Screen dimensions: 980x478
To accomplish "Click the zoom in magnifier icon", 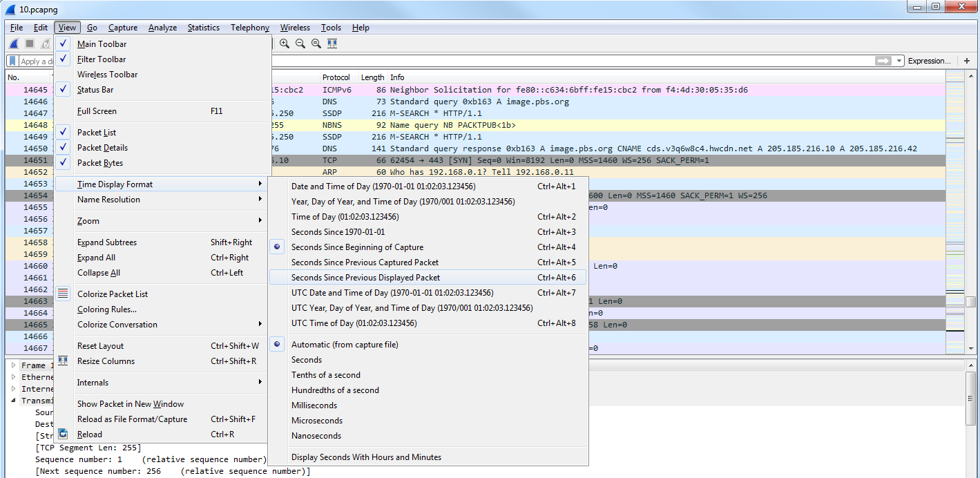I will click(284, 44).
